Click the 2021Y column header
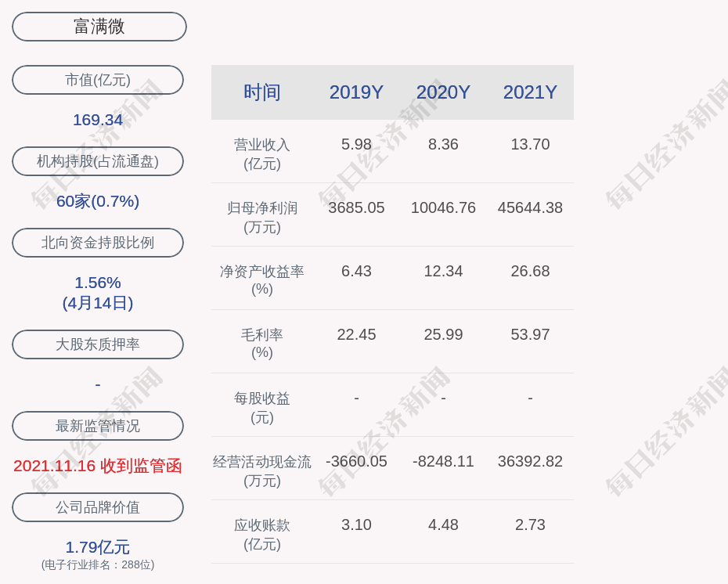The image size is (728, 584). click(530, 92)
